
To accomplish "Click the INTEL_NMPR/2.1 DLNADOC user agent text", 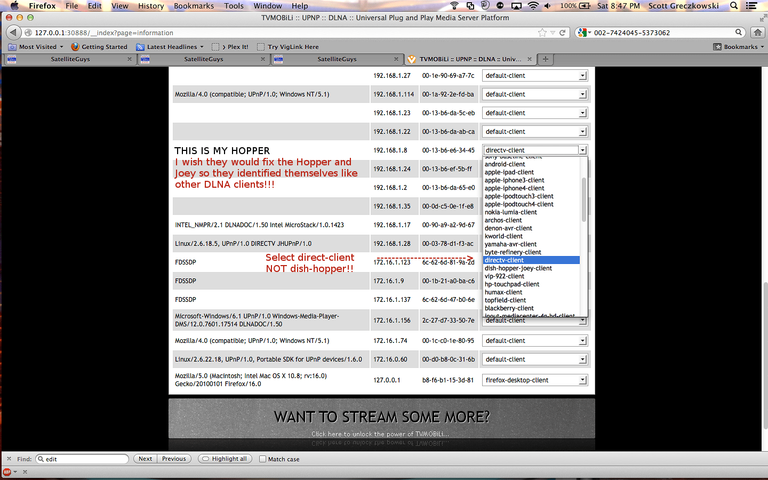I will (x=259, y=225).
